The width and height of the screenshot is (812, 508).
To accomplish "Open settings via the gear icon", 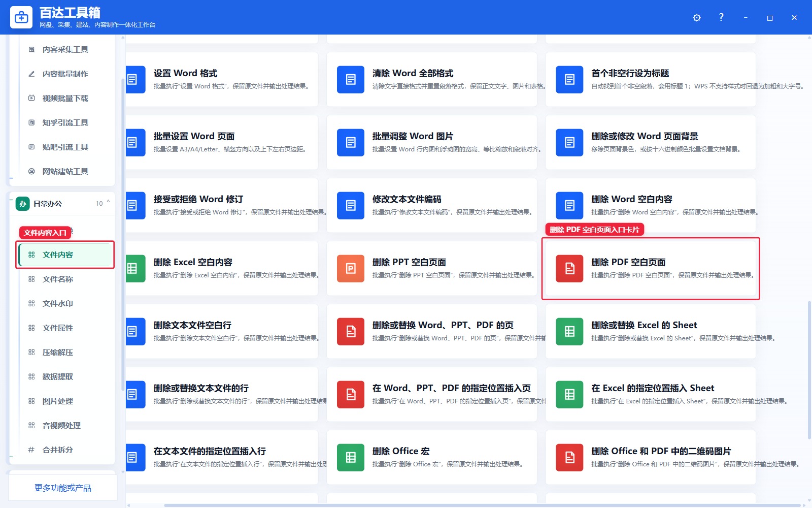I will click(x=697, y=18).
